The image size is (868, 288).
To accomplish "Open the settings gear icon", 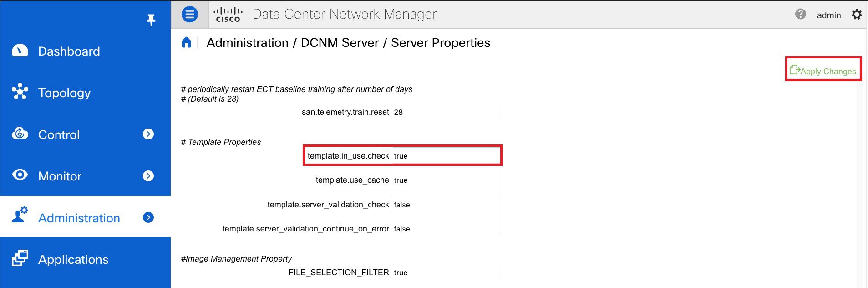I will click(857, 15).
